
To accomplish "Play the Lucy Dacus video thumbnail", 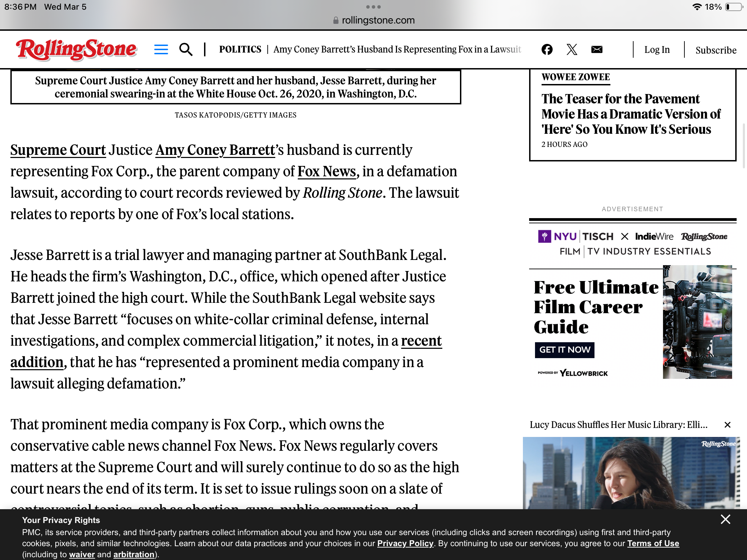I will pyautogui.click(x=631, y=473).
